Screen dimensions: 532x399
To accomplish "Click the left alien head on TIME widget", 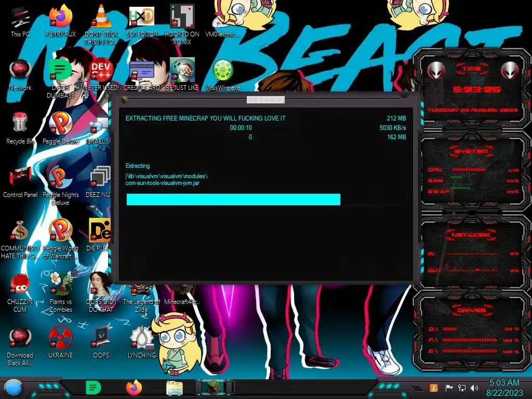I will point(436,70).
